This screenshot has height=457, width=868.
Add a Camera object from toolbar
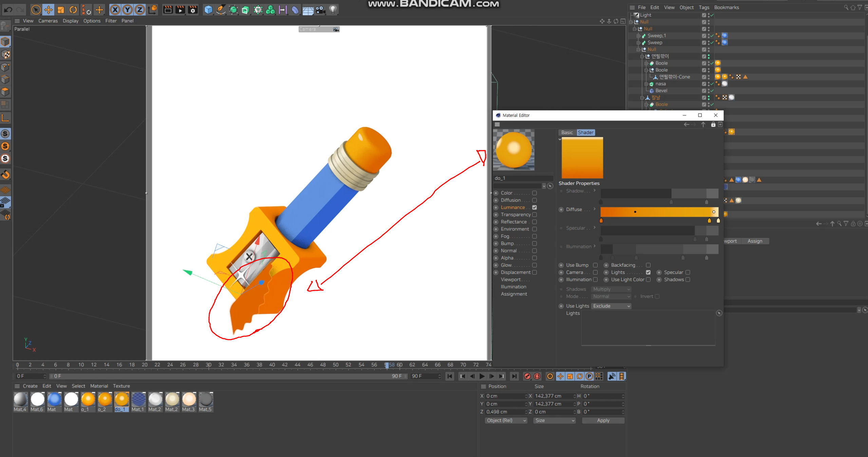(320, 10)
